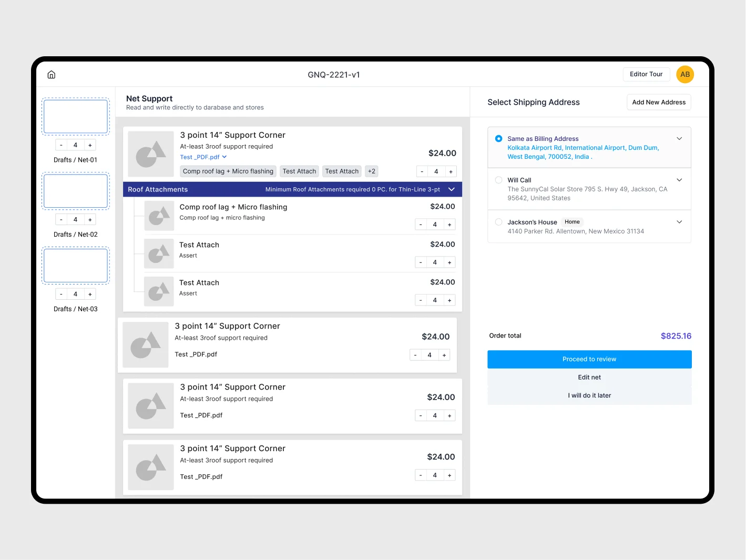
Task: Click the Comp roof lag + Micro flashing tag
Action: tap(228, 171)
